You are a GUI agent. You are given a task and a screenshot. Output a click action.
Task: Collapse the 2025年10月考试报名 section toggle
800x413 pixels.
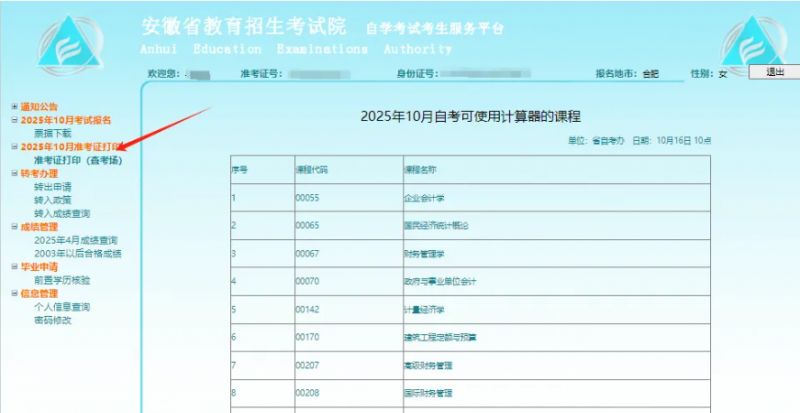[14, 120]
